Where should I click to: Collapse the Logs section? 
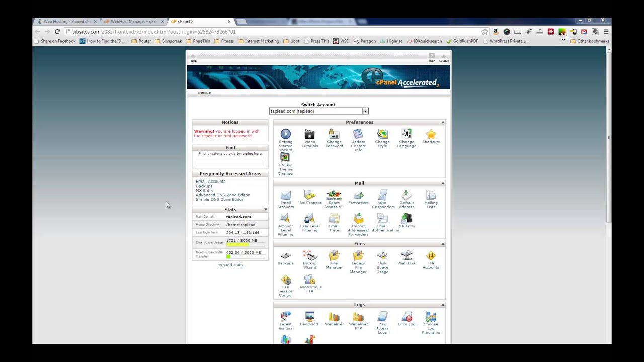click(443, 305)
